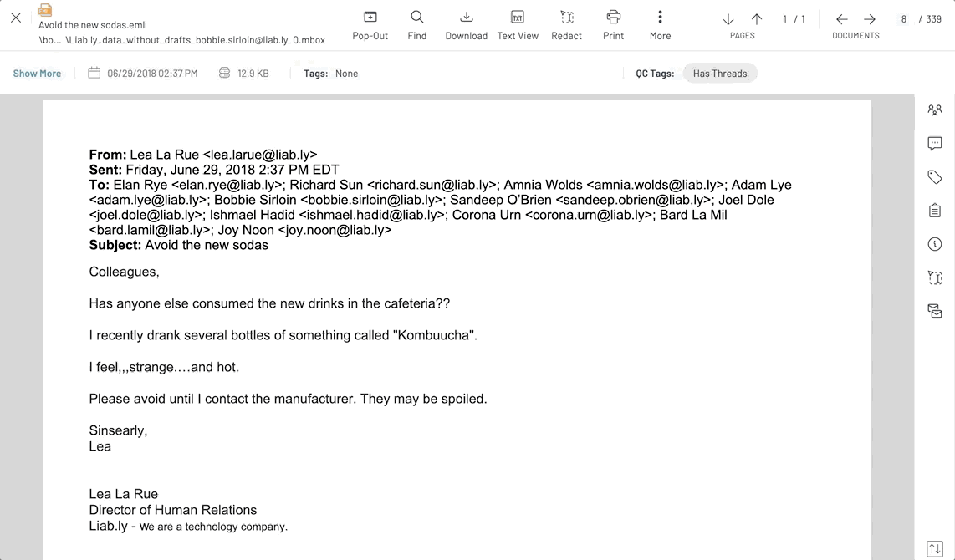Click the Tags: None field
This screenshot has width=955, height=560.
coord(330,74)
